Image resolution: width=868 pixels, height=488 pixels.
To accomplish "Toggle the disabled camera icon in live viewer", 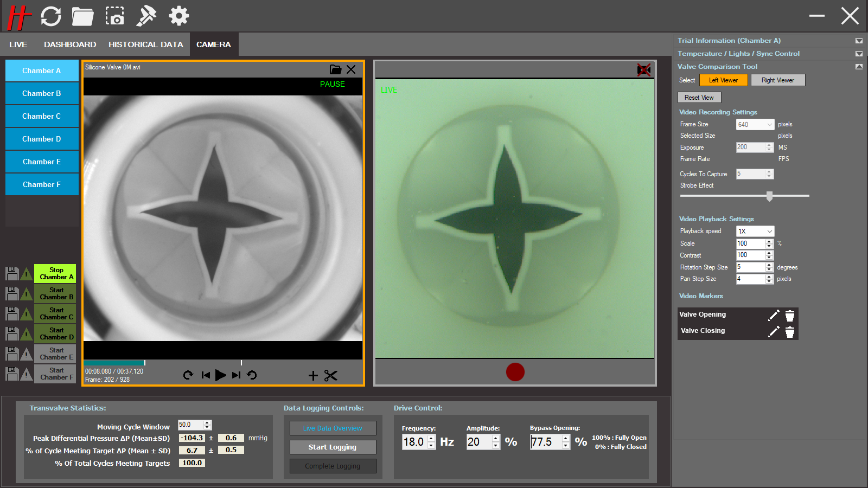I will (x=644, y=70).
